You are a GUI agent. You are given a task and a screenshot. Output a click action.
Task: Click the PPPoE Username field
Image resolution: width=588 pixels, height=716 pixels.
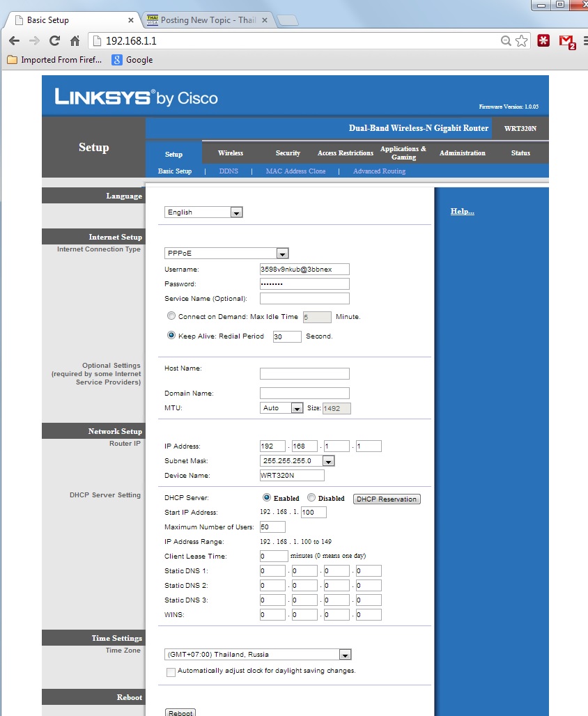[x=304, y=270]
